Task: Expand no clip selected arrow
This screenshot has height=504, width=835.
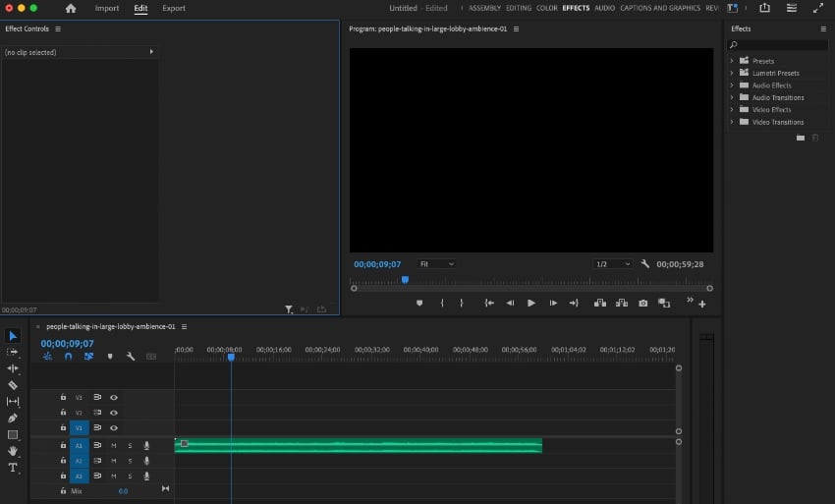Action: pyautogui.click(x=151, y=52)
